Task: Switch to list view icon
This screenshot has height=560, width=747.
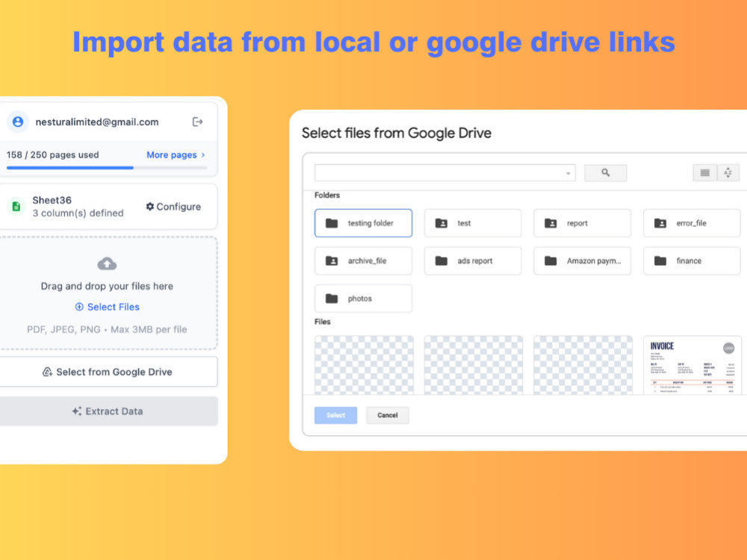Action: 704,173
